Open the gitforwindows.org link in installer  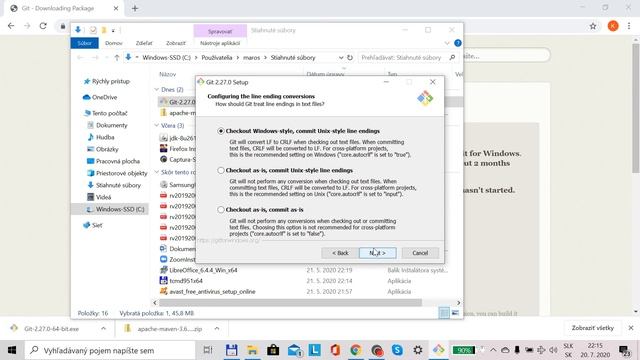tap(229, 240)
